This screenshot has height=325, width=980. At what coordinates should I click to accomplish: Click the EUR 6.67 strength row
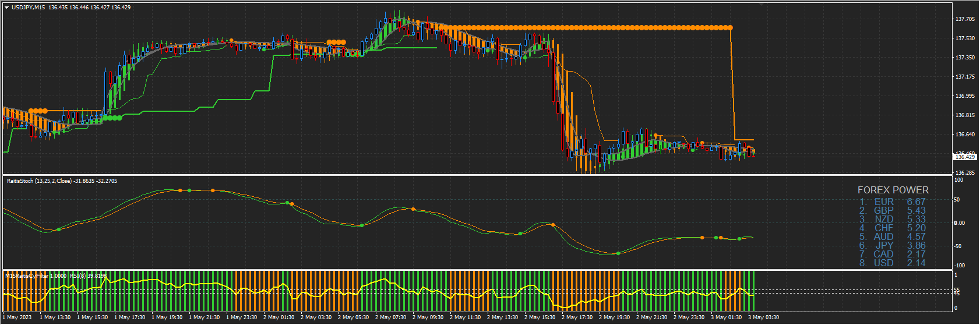click(x=893, y=202)
